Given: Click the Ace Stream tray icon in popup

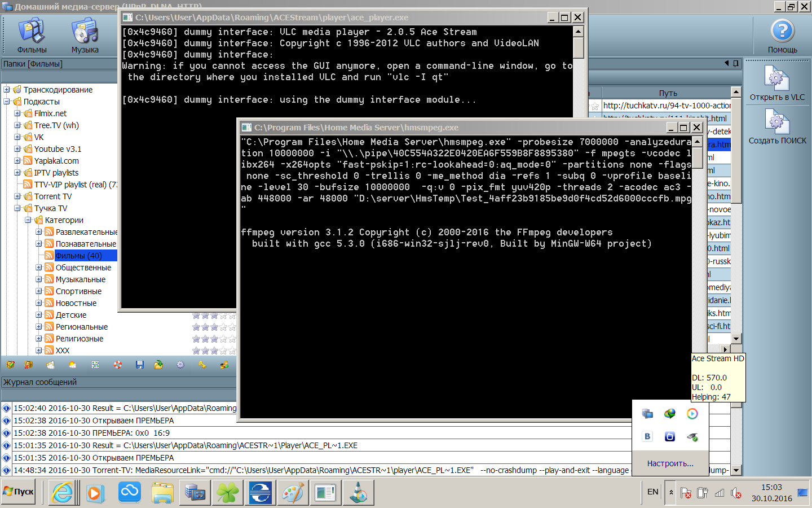Looking at the screenshot, I should point(692,414).
